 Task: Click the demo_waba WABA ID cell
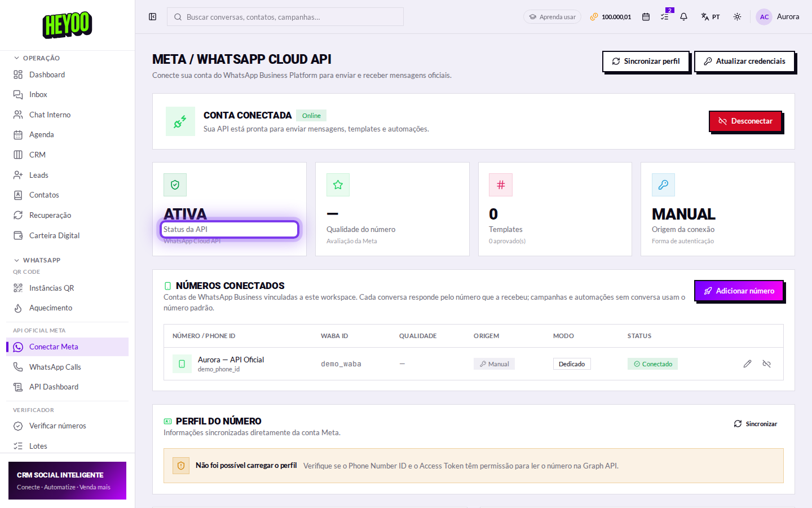[341, 364]
